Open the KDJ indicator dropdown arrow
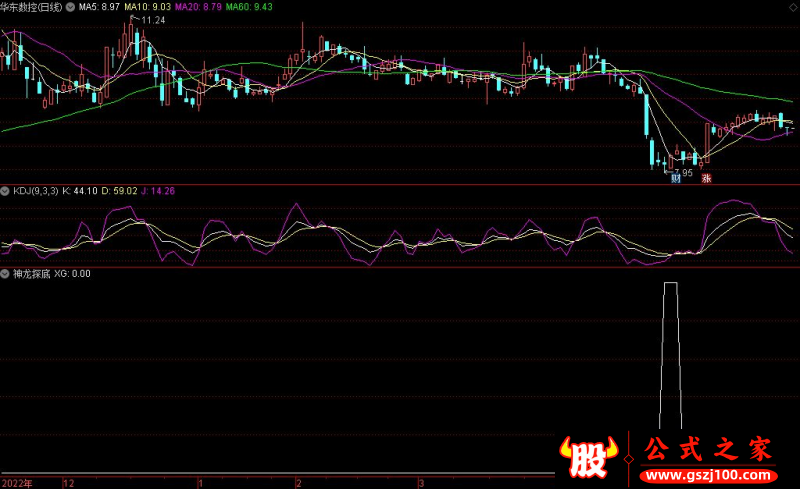The height and width of the screenshot is (489, 800). [x=5, y=190]
